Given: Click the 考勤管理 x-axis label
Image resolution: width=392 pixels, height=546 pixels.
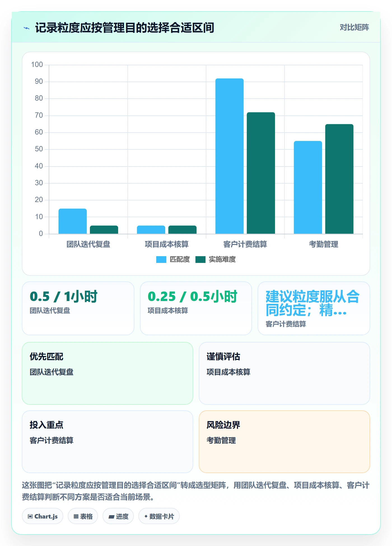Looking at the screenshot, I should coord(323,244).
